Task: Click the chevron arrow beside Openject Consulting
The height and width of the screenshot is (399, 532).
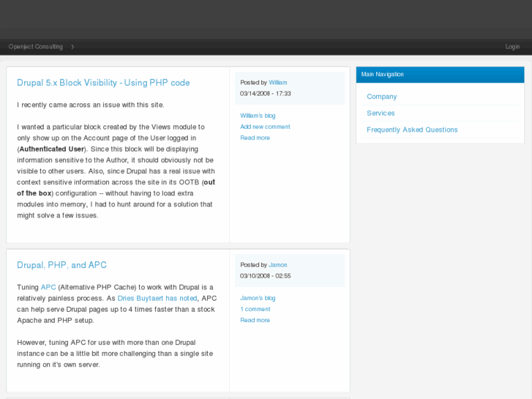Action: tap(72, 47)
